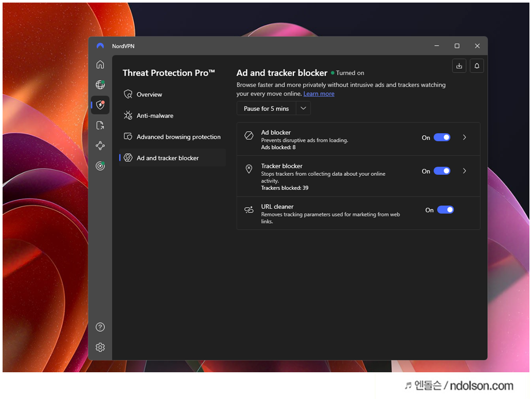The image size is (532, 399).
Task: Toggle the Ad blocker switch off
Action: [x=442, y=137]
